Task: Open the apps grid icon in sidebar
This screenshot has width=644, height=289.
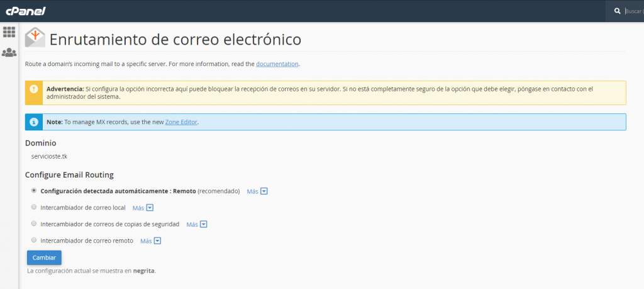Action: [x=9, y=32]
